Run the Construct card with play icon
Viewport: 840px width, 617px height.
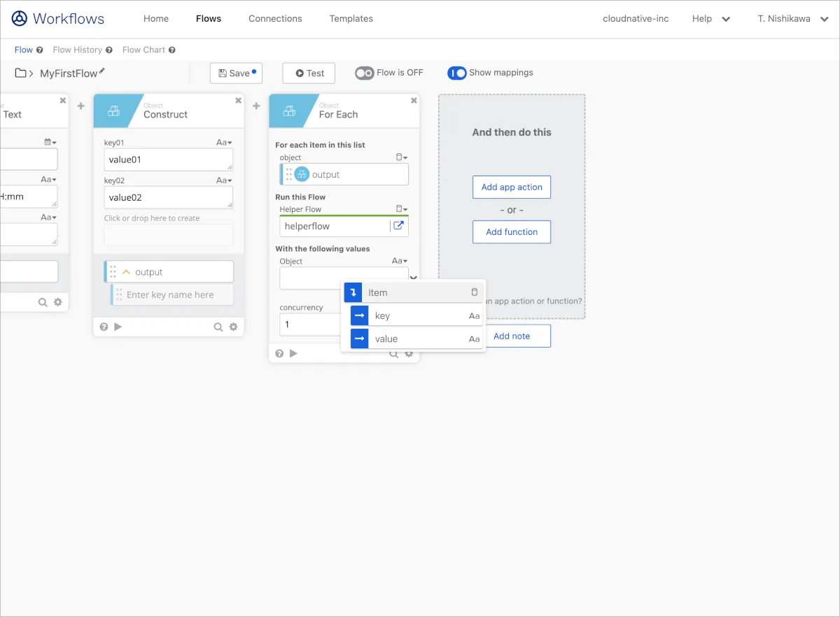pos(118,327)
